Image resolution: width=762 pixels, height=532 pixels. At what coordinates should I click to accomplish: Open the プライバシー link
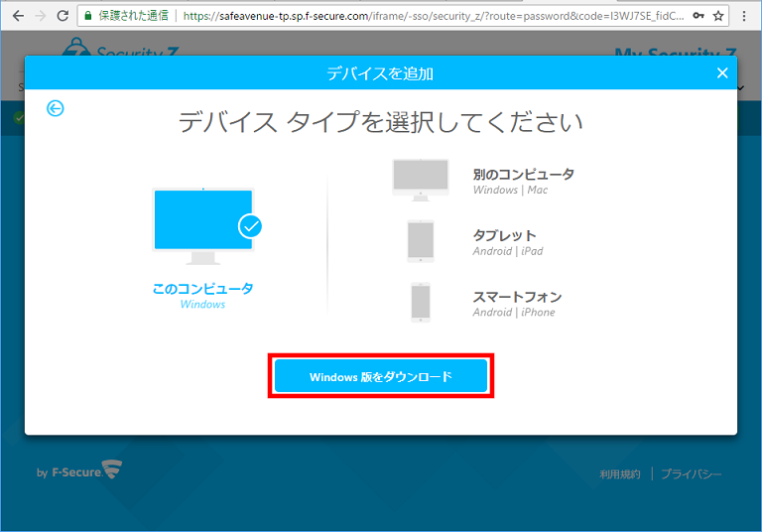692,474
